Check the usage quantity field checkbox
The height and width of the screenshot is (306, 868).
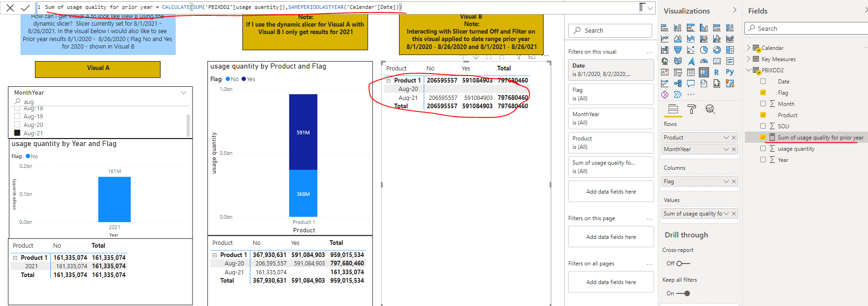pyautogui.click(x=763, y=149)
